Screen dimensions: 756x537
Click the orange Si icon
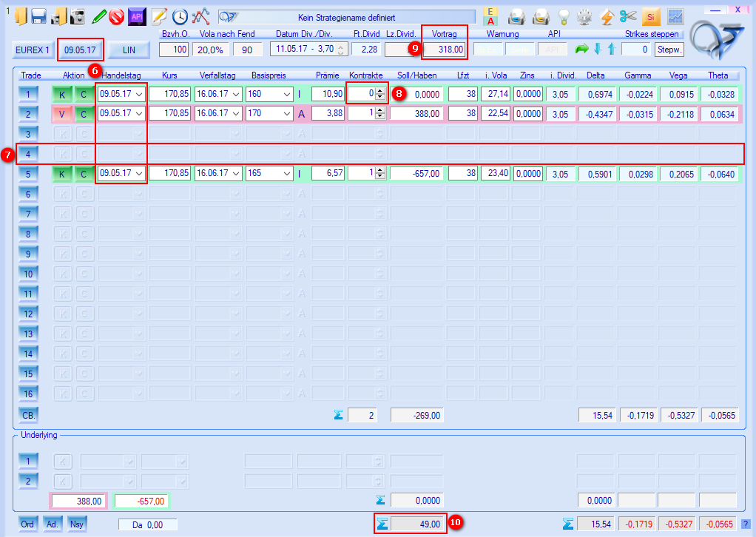[x=651, y=16]
